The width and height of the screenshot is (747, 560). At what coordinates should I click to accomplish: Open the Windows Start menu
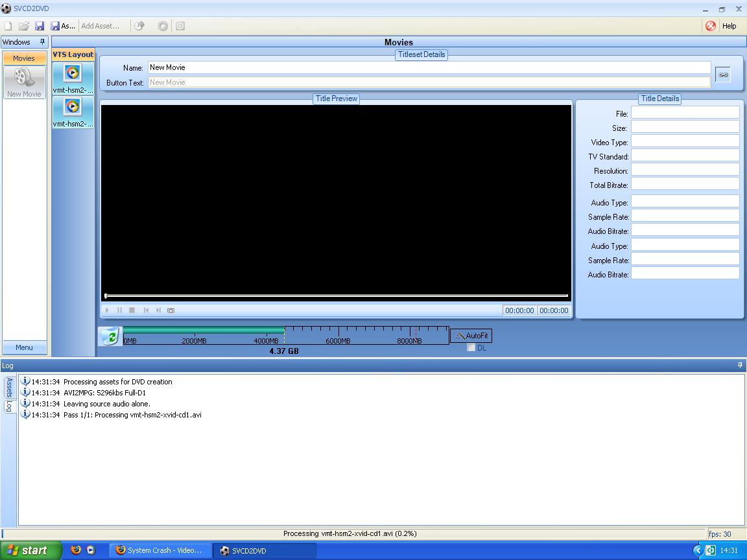coord(30,550)
